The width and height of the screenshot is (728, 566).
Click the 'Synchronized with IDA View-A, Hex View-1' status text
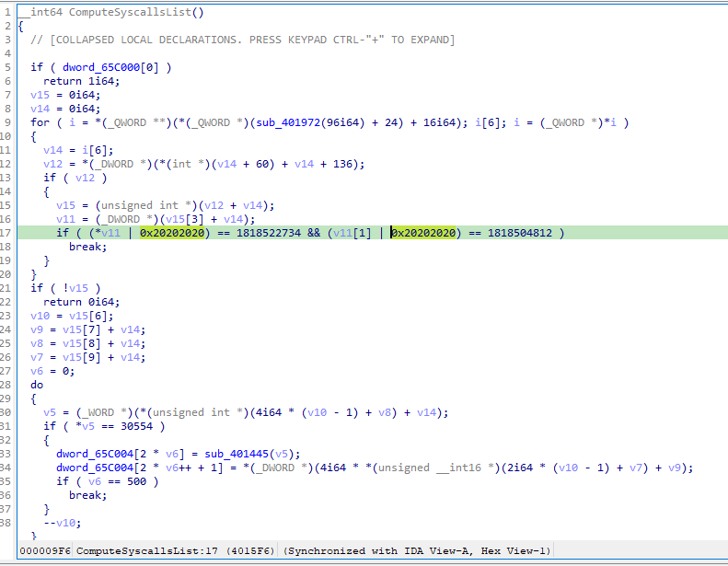click(417, 551)
